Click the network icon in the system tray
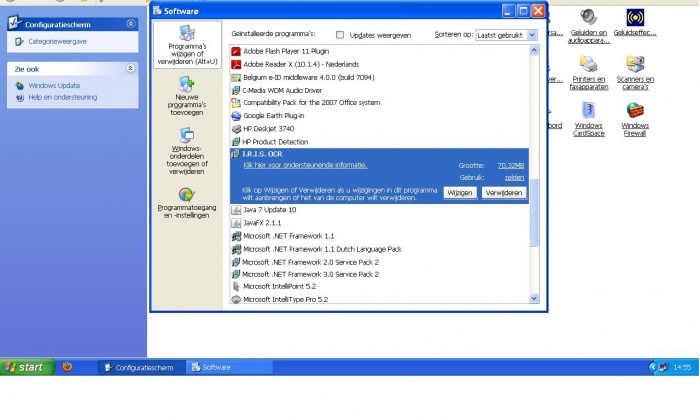 [x=664, y=367]
